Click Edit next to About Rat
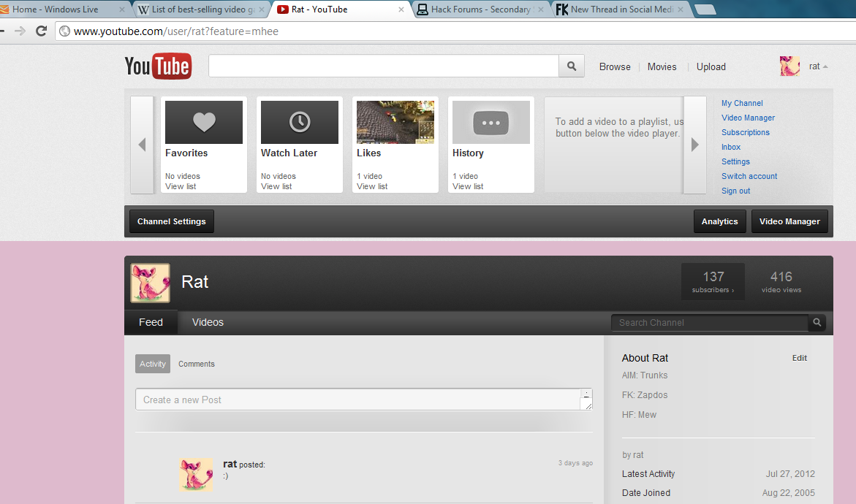The width and height of the screenshot is (856, 504). [799, 359]
